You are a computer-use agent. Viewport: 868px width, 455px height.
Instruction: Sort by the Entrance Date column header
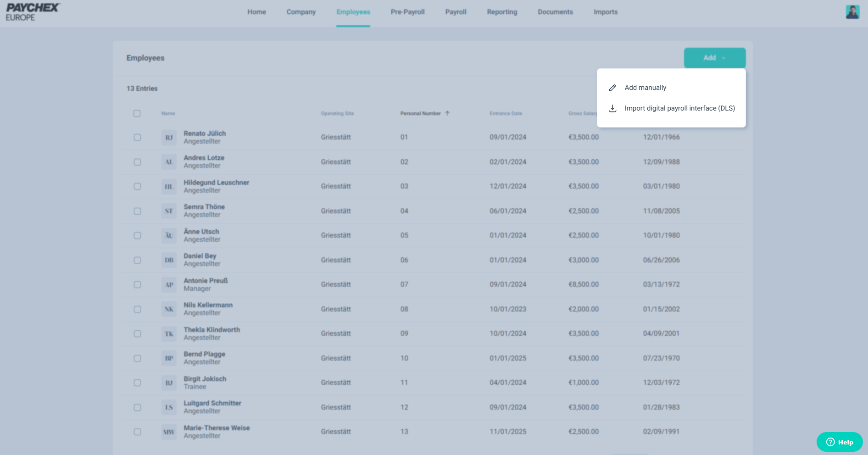pos(506,113)
